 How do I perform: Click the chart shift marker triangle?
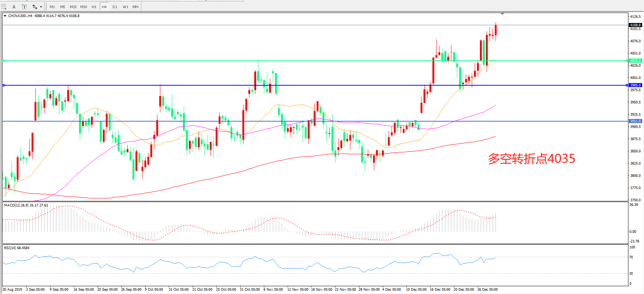click(502, 14)
